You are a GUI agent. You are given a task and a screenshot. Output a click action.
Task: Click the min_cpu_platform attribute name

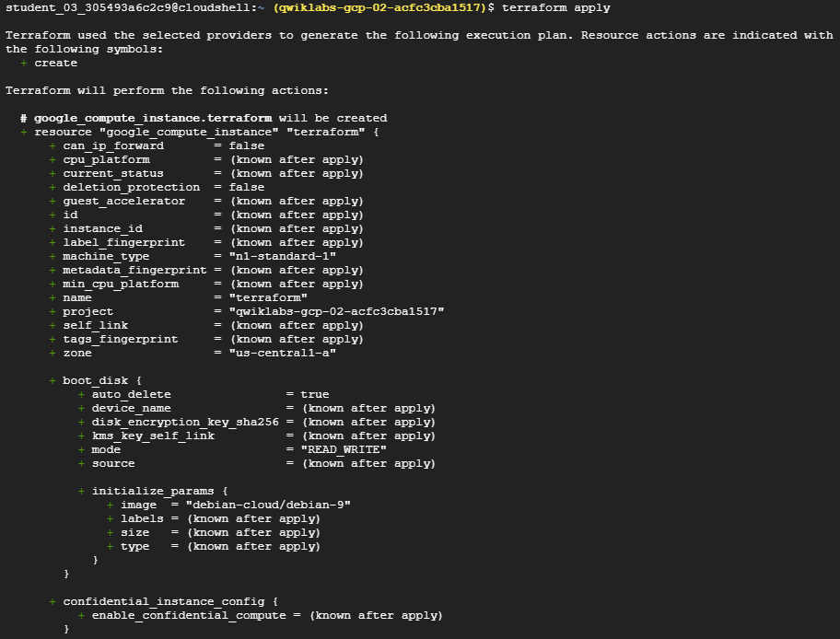pyautogui.click(x=121, y=284)
